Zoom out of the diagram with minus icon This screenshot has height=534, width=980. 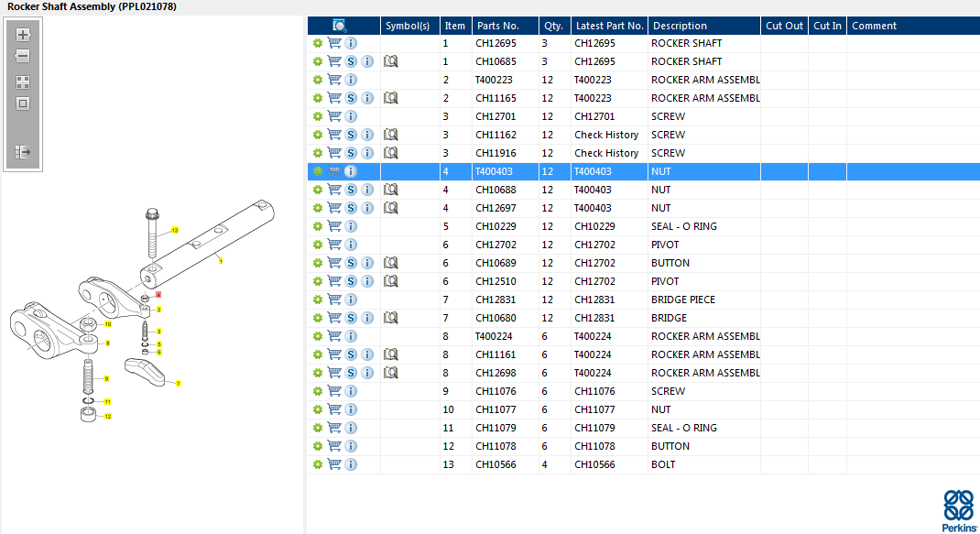pyautogui.click(x=23, y=56)
